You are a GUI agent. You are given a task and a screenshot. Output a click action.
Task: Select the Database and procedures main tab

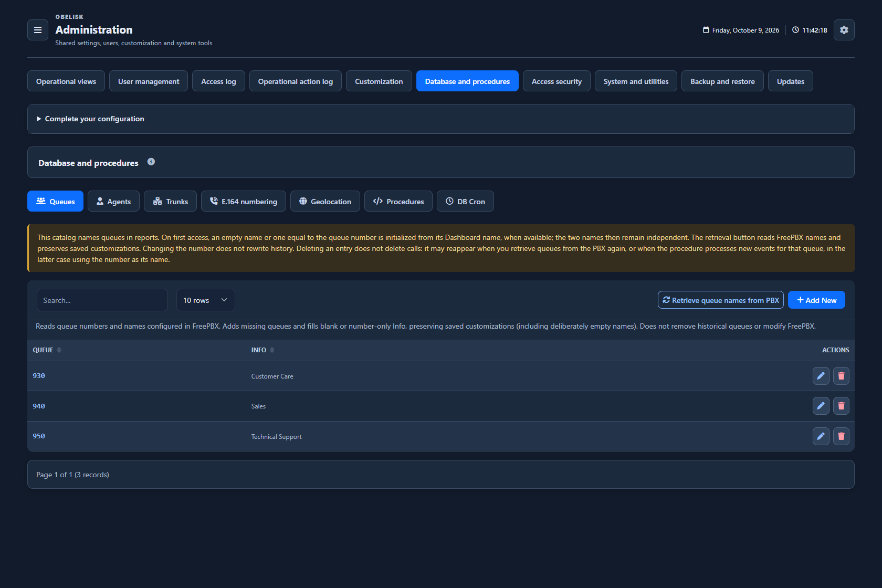click(x=467, y=81)
